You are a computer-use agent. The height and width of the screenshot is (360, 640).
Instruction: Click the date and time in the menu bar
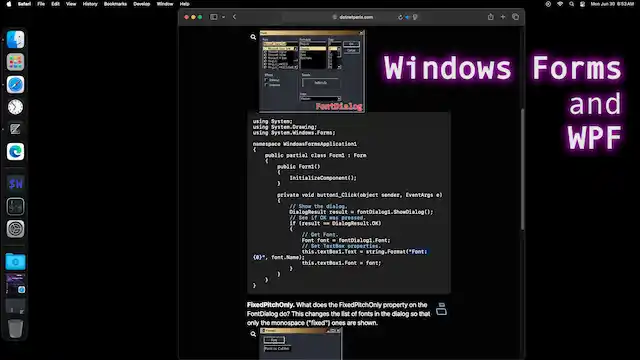612,4
